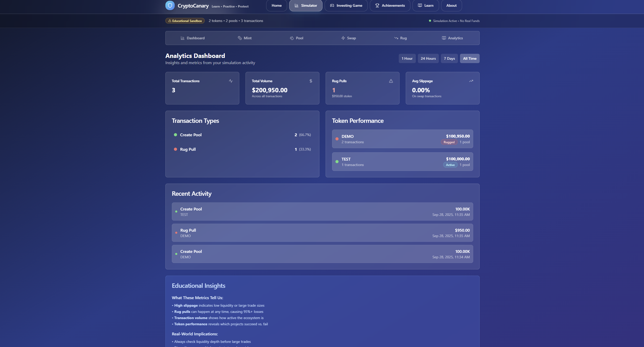Open the Rug tab
Image resolution: width=644 pixels, height=347 pixels.
click(x=400, y=38)
